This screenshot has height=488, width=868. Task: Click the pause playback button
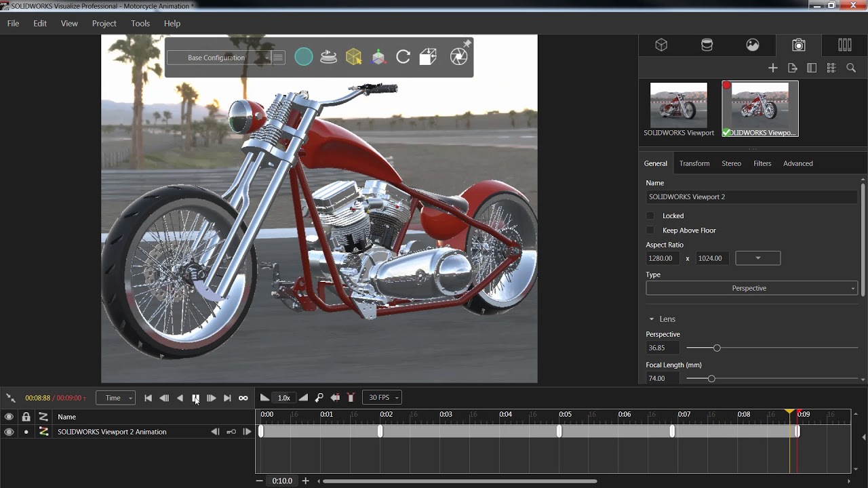[195, 399]
